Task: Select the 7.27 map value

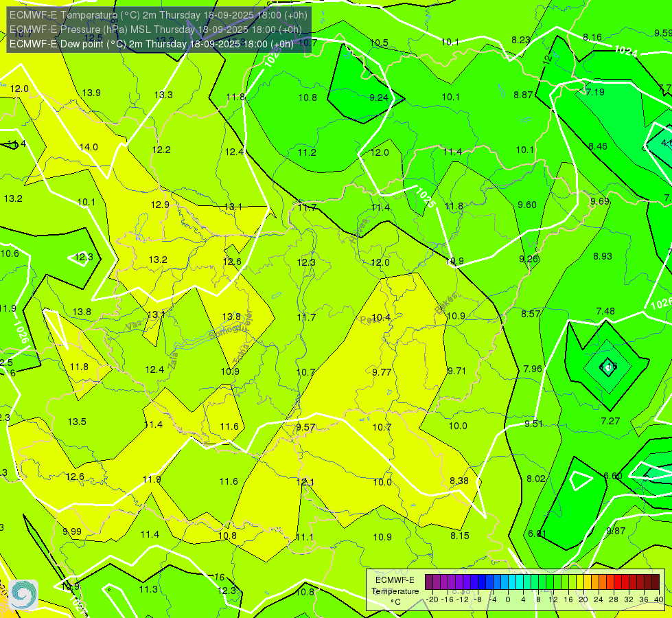Action: tap(610, 421)
